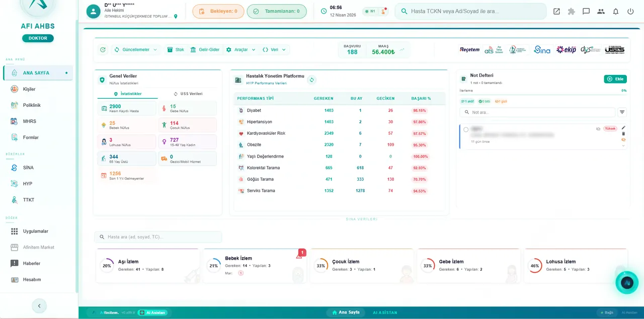Open Poliklinik in the sidebar menu
The width and height of the screenshot is (644, 319).
coord(32,105)
